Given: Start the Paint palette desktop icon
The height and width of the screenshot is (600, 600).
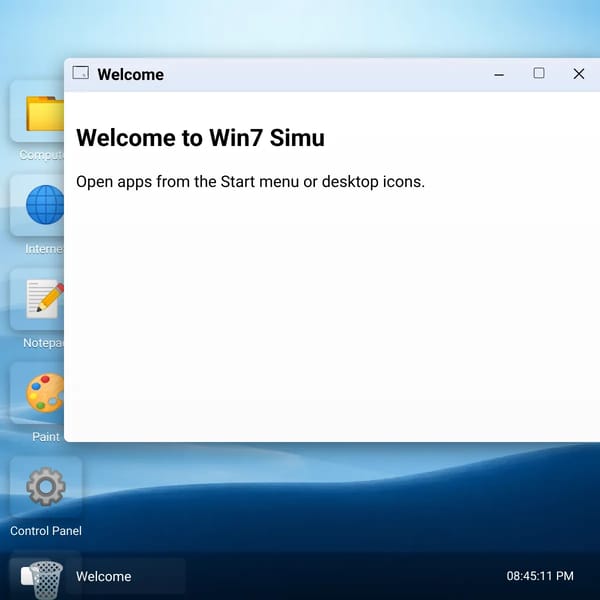Looking at the screenshot, I should coord(37,393).
